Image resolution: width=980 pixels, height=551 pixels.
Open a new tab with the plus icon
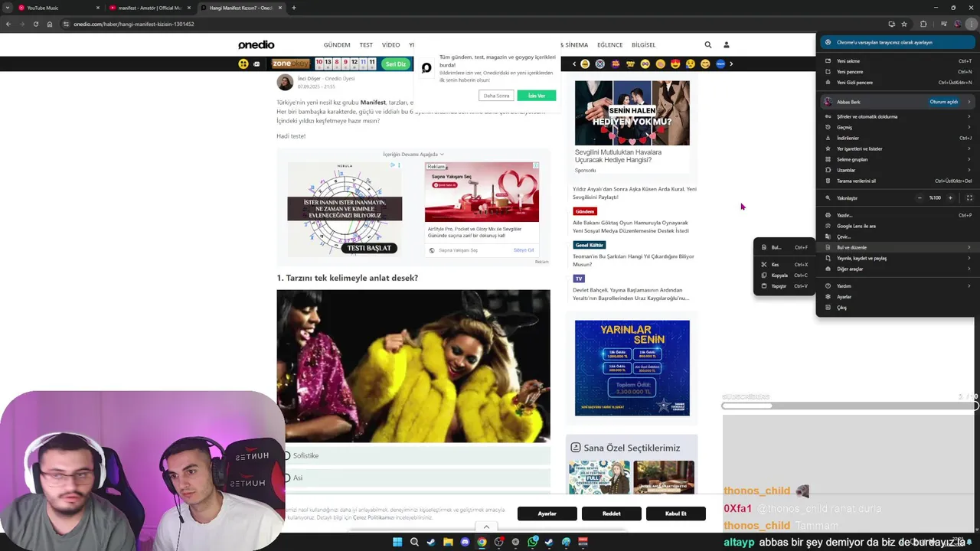294,8
